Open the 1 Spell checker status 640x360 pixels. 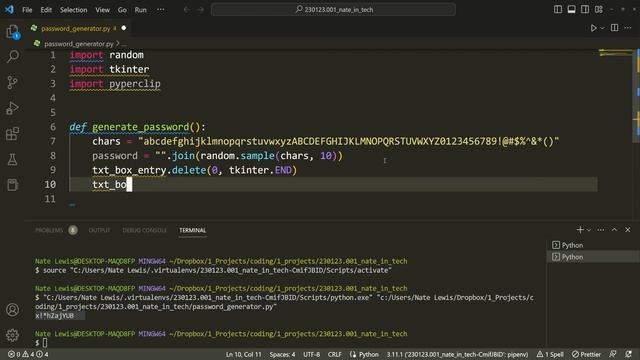tap(550, 354)
